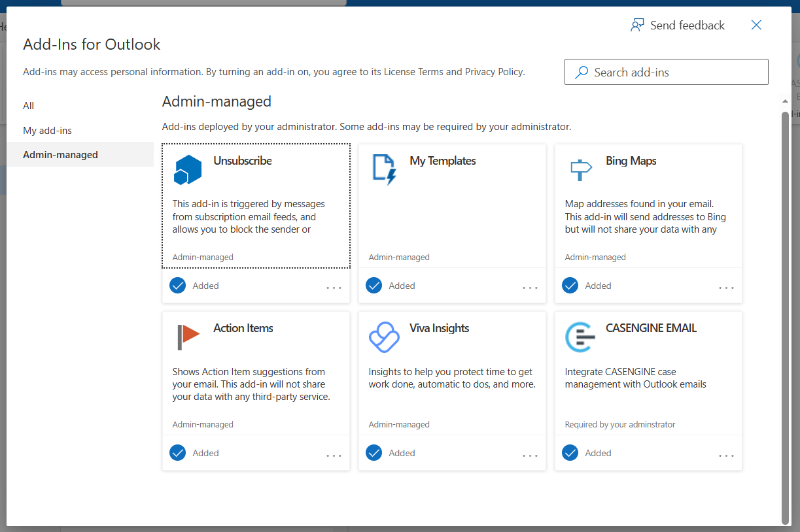Click the Bing Maps signpost icon
Screen dimensions: 800x532
pyautogui.click(x=580, y=170)
